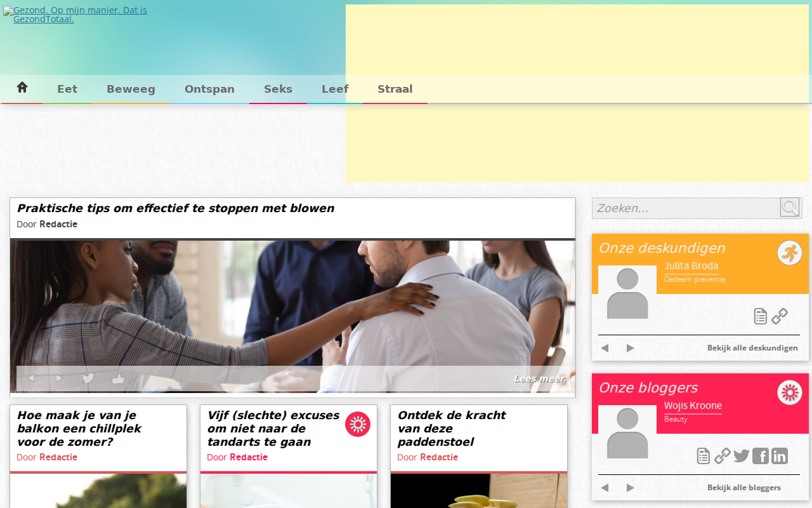Open the Leef menu item
The image size is (812, 508).
pyautogui.click(x=335, y=89)
